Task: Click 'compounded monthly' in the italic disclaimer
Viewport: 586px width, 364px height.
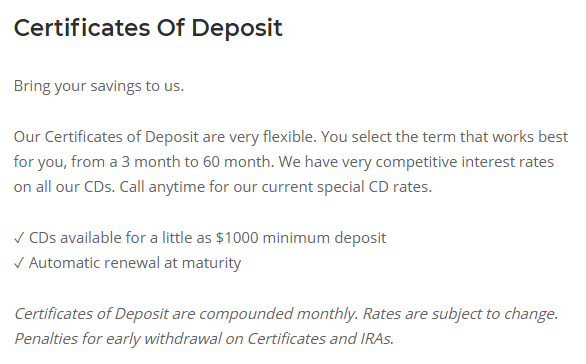Action: (x=278, y=314)
